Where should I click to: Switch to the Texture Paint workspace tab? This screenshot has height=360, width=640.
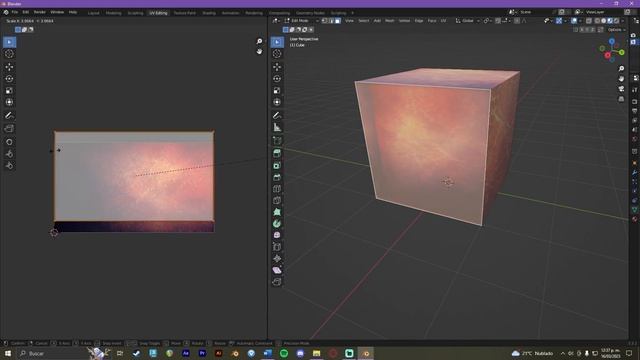184,13
